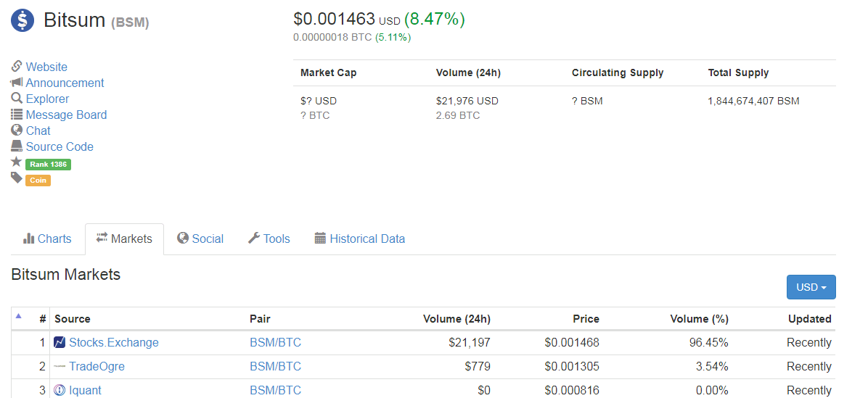
Task: Click the orange Coin tag badge
Action: click(38, 181)
